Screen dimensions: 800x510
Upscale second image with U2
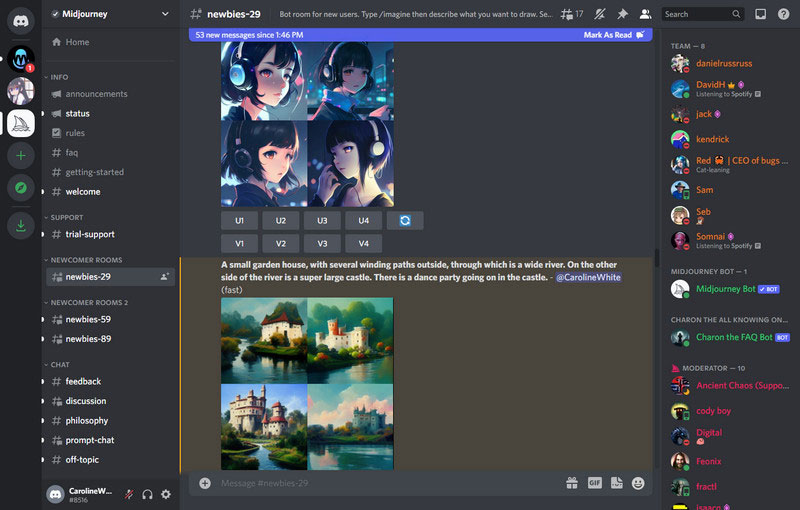[x=281, y=221]
